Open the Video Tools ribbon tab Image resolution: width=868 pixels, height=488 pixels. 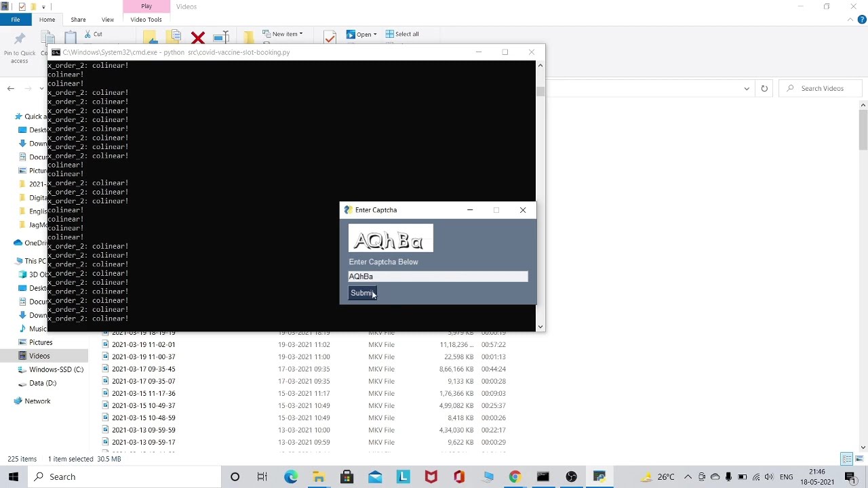pos(146,20)
